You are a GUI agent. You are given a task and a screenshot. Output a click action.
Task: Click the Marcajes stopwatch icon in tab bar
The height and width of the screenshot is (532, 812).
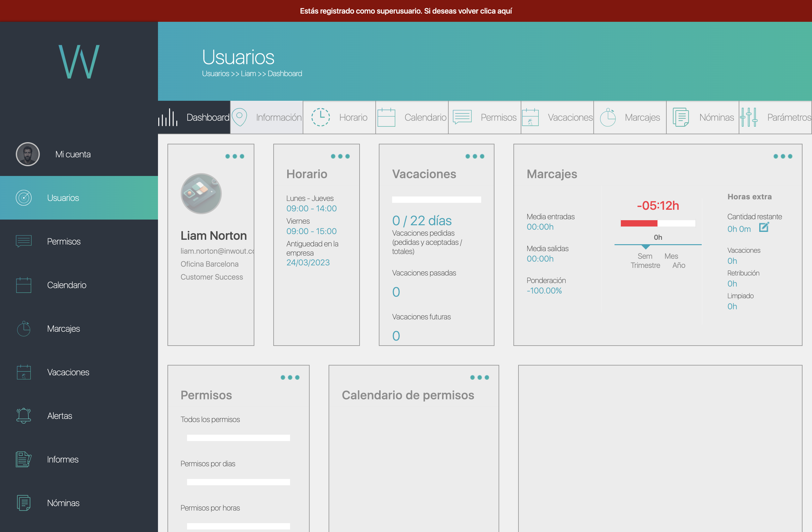pyautogui.click(x=608, y=117)
